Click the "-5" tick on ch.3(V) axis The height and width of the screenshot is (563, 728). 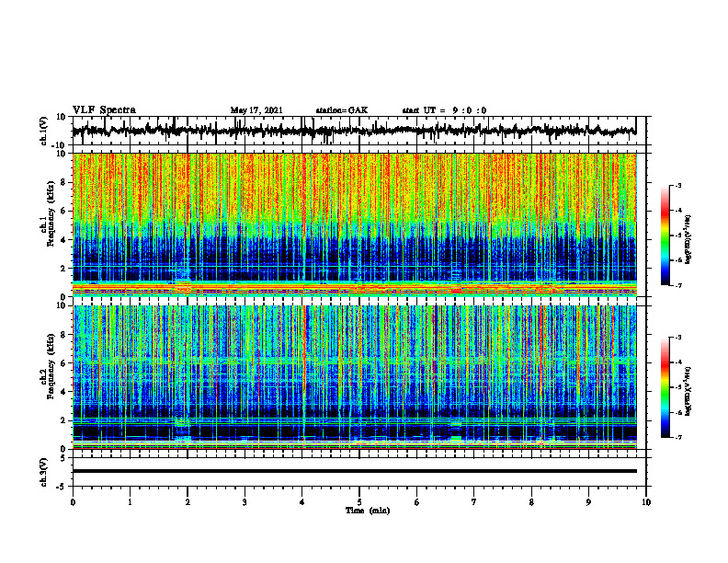62,487
